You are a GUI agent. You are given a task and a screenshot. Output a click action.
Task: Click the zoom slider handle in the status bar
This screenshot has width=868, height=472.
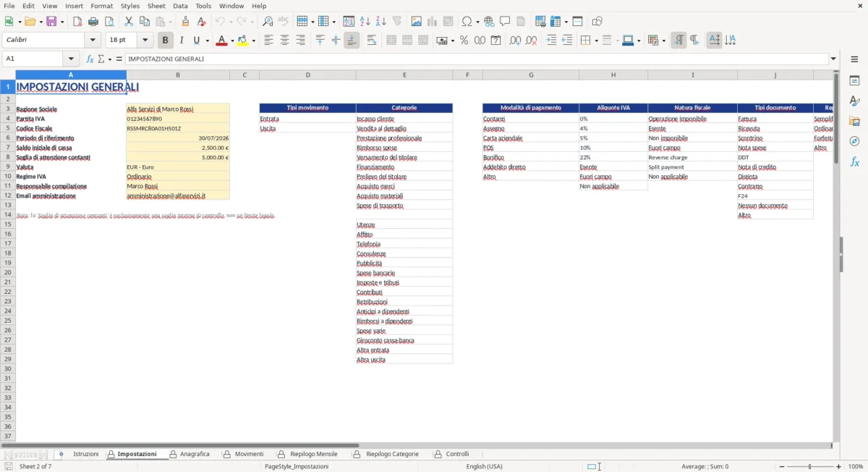[810, 467]
